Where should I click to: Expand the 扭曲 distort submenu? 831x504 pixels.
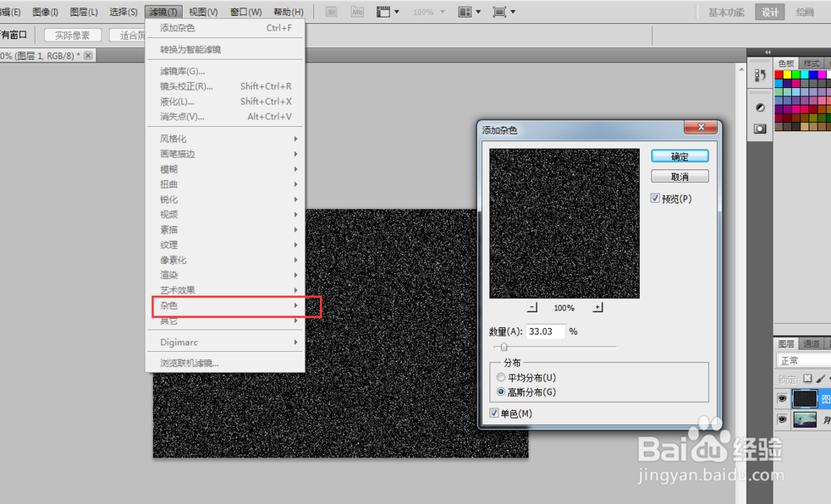click(225, 184)
